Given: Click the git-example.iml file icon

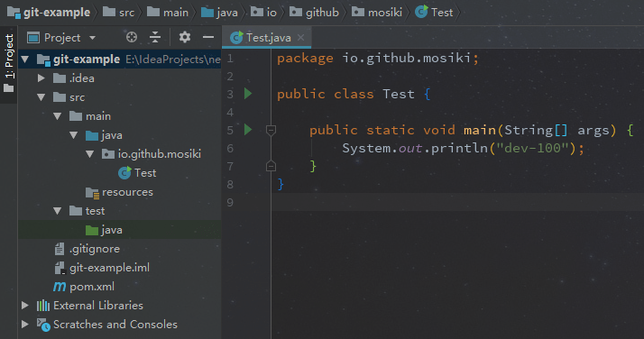Looking at the screenshot, I should coord(60,268).
